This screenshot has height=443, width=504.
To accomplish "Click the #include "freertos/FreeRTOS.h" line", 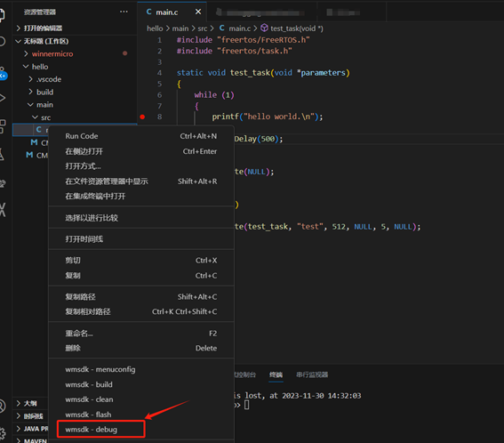I will (243, 40).
